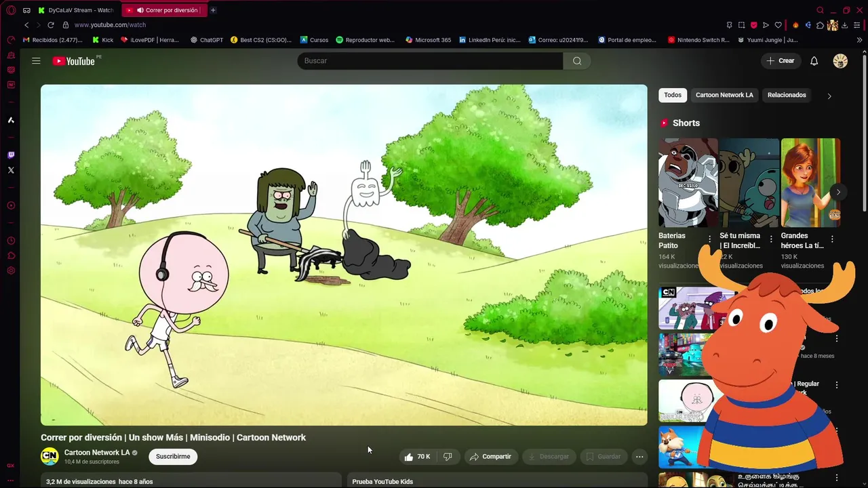Open the YouTube hamburger guide menu
Image resolution: width=868 pixels, height=488 pixels.
[x=36, y=61]
